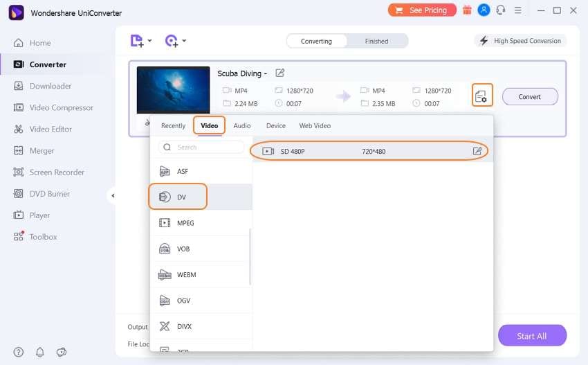
Task: Open Merger from the sidebar
Action: tap(42, 150)
